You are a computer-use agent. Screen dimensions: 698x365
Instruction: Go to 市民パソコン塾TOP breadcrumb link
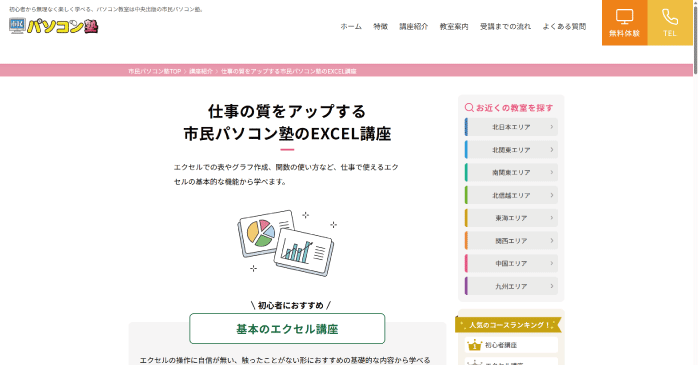click(x=154, y=71)
